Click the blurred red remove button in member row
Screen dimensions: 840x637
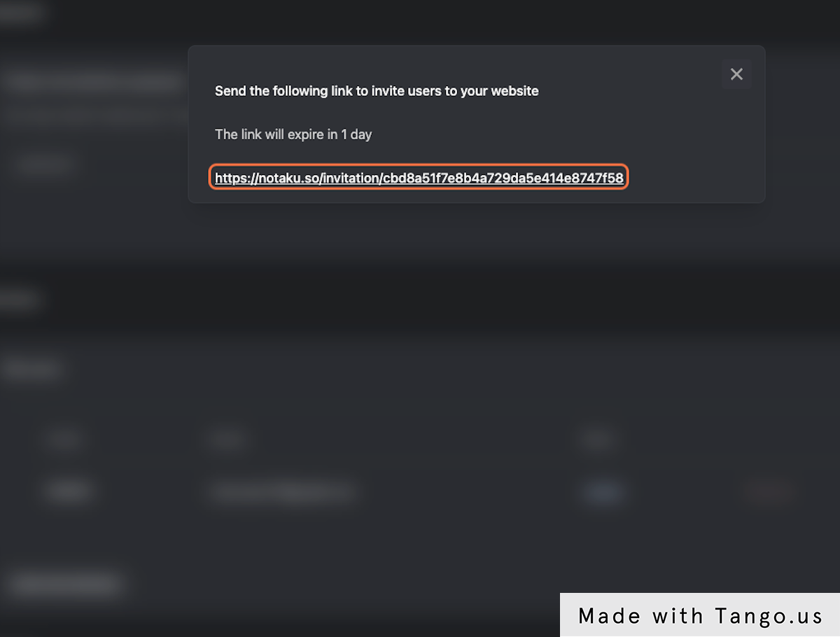point(769,492)
